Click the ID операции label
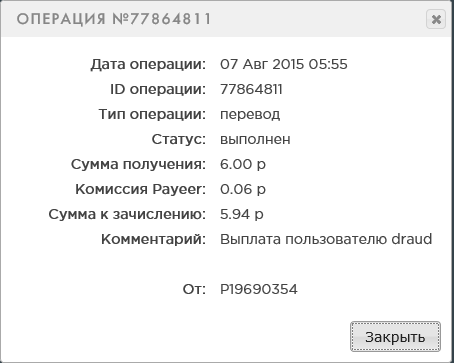 tap(158, 90)
